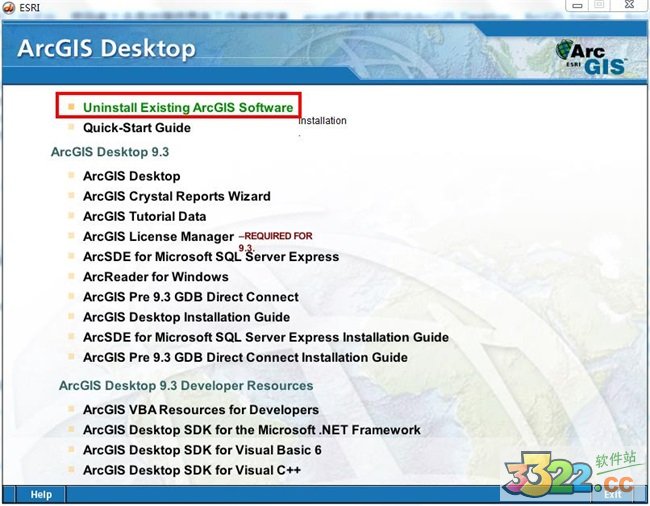The image size is (650, 506).
Task: Click bullet beside ArcReader for Windows
Action: [71, 276]
